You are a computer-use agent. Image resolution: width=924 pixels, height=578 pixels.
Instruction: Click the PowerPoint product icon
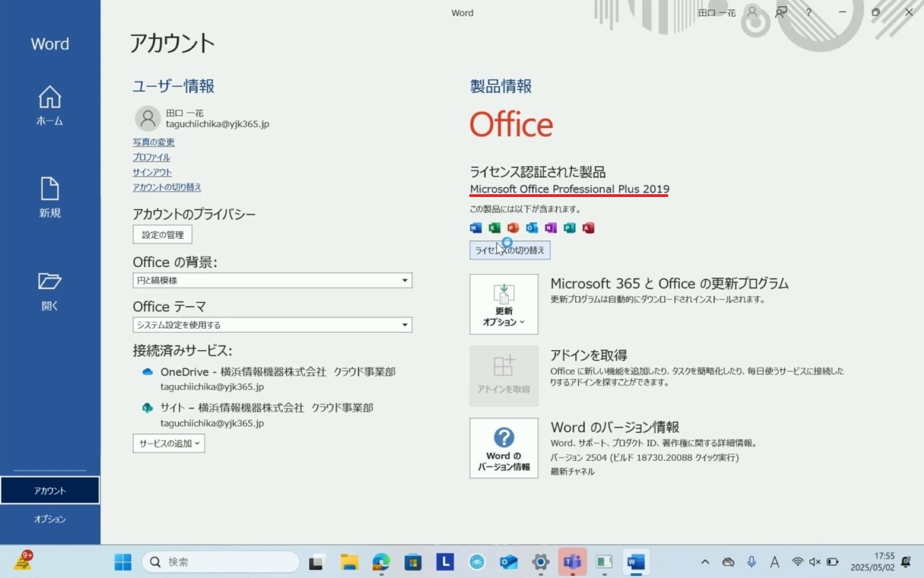[513, 228]
